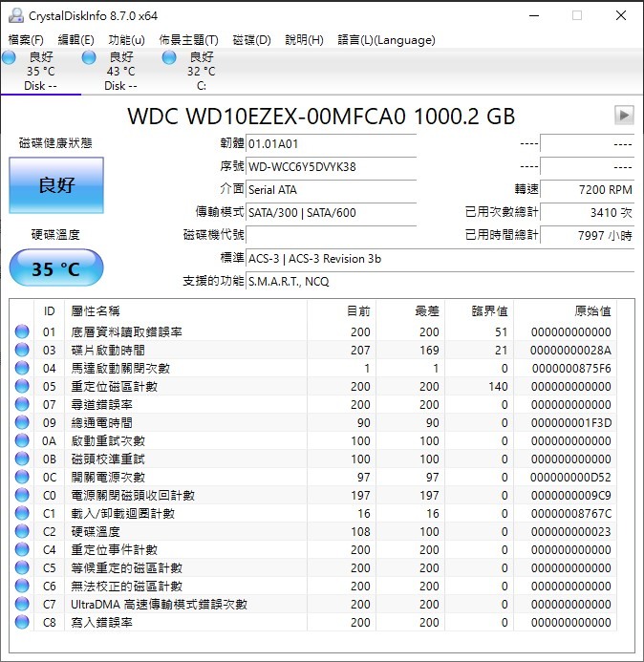
Task: Click status orb for attribute C2 硬碟溫度
Action: coord(22,531)
